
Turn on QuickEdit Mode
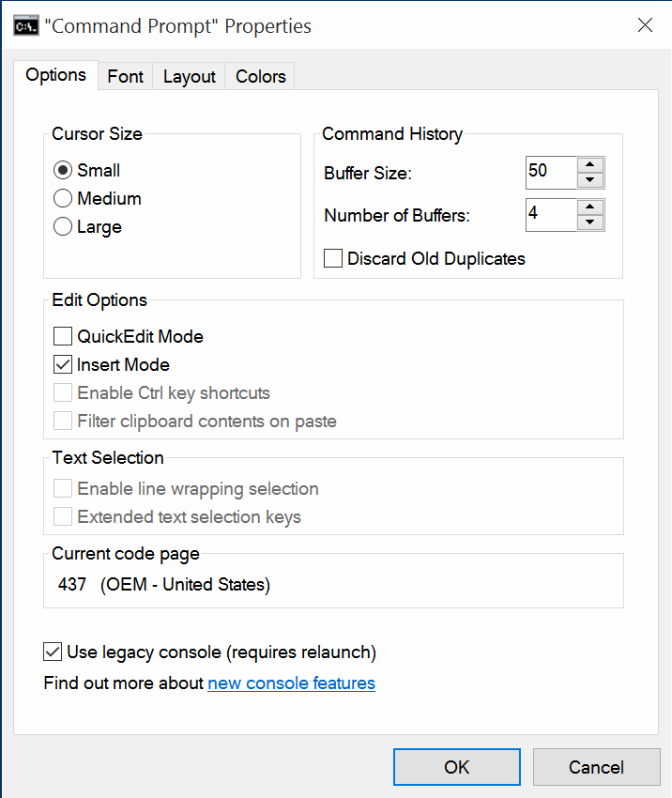[x=63, y=337]
